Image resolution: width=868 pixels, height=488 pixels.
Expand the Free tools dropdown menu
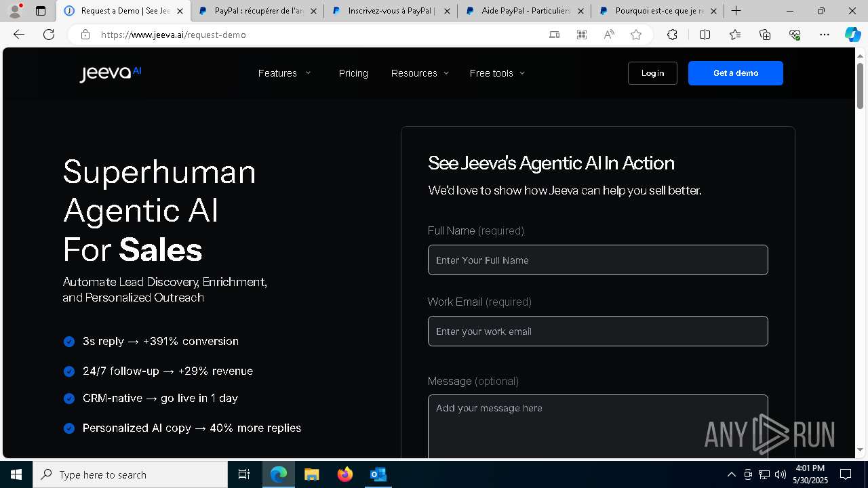click(x=497, y=73)
